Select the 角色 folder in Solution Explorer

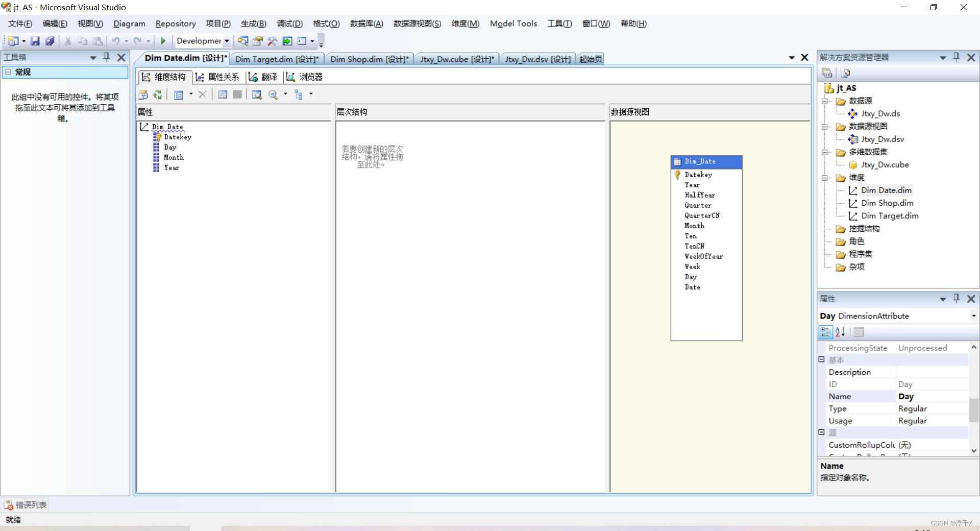pos(856,242)
